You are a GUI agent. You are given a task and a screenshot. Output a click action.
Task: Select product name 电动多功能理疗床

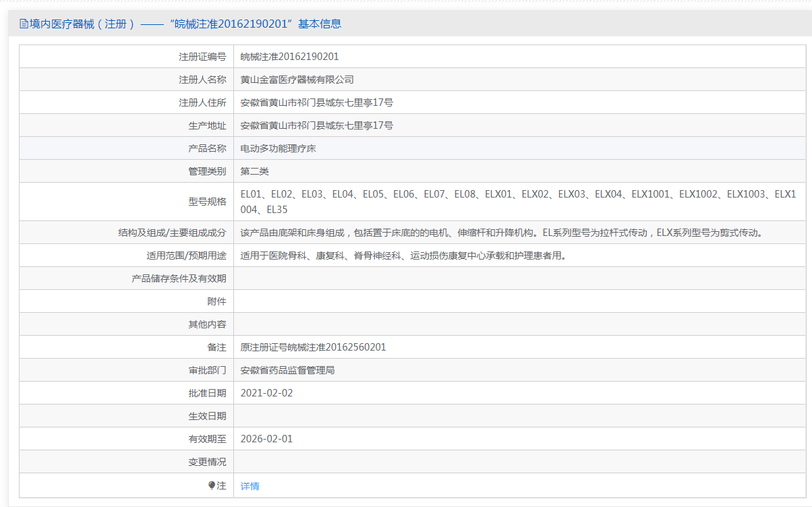(278, 148)
